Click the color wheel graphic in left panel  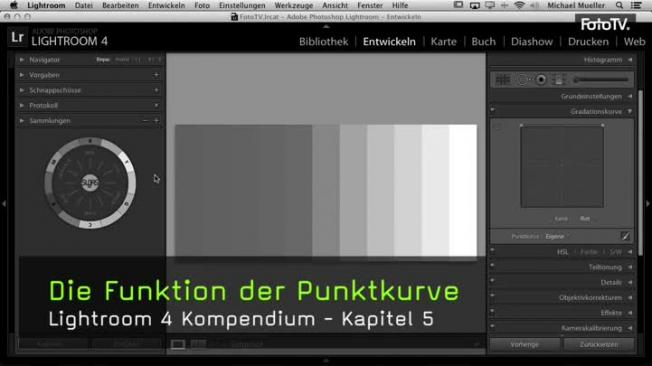coord(90,183)
